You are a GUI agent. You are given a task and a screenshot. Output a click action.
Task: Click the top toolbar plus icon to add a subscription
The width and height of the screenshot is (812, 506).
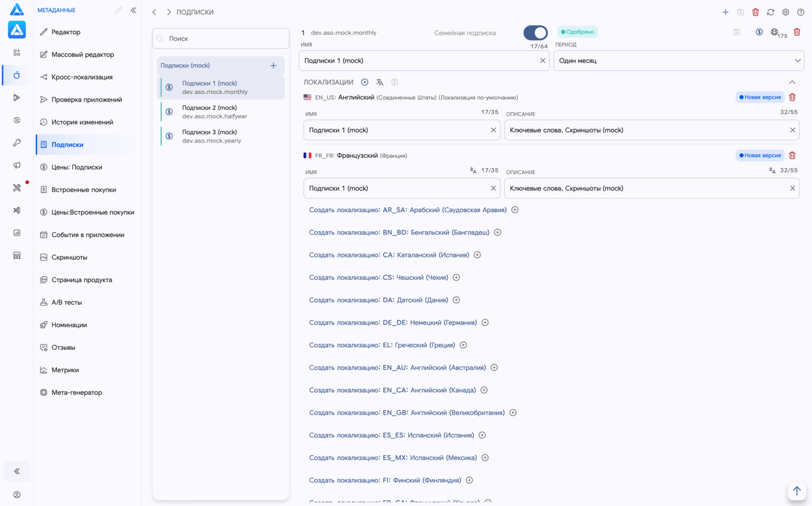(x=725, y=12)
